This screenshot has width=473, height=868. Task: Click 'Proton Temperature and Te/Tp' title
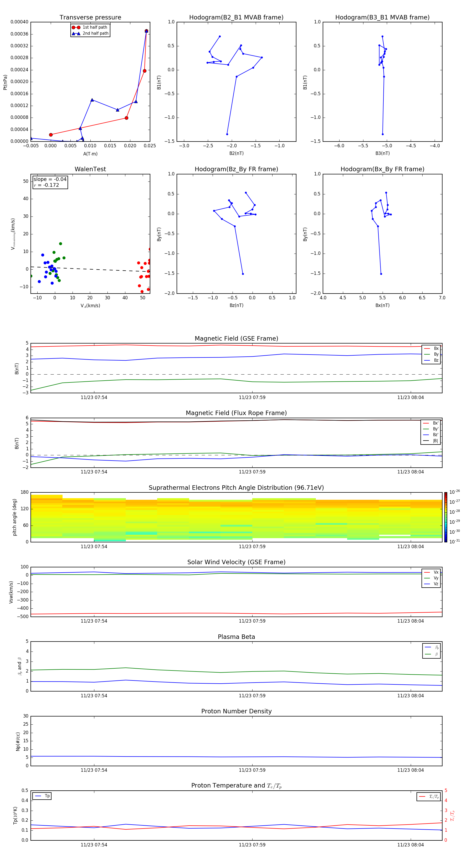[x=236, y=786]
